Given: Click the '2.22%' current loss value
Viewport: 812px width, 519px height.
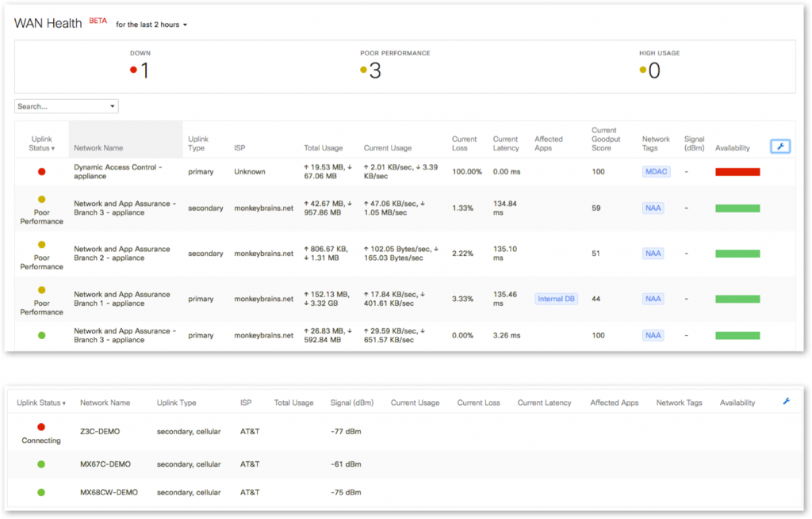Looking at the screenshot, I should (462, 254).
